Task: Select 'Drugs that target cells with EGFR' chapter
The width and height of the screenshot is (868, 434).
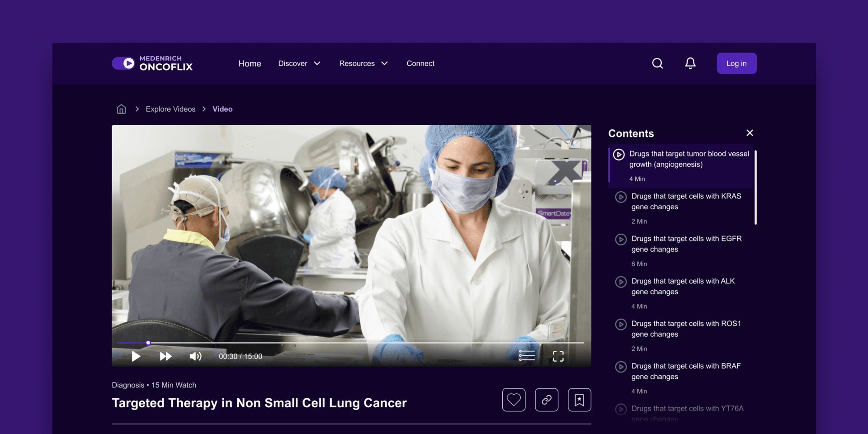Action: pyautogui.click(x=681, y=251)
